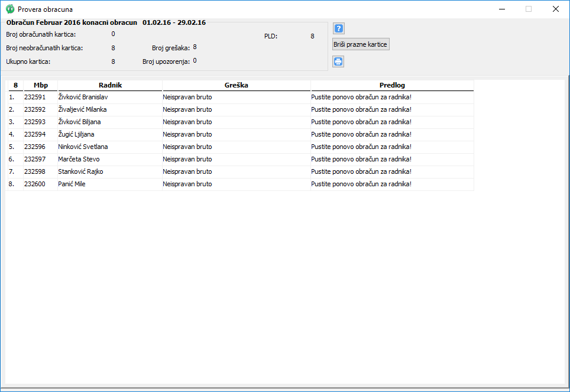Screen dimensions: 570x392
Task: Click the Predlog column header
Action: tap(392, 85)
